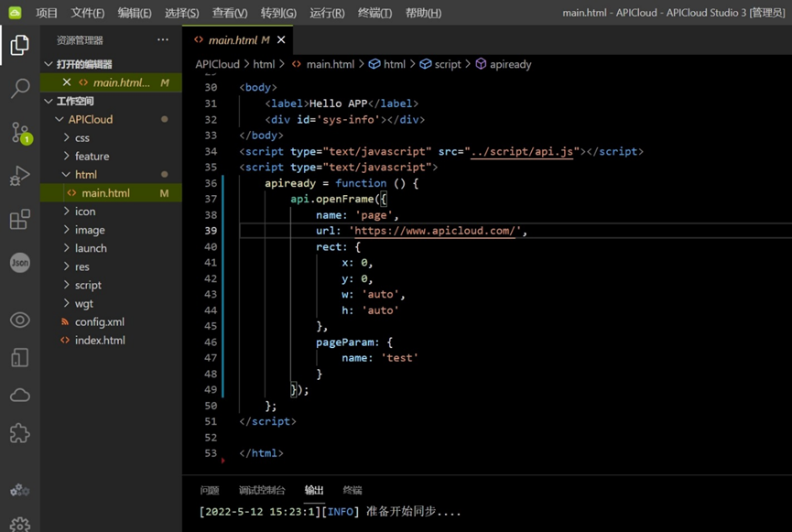
Task: Open Run and Debug view
Action: (20, 176)
